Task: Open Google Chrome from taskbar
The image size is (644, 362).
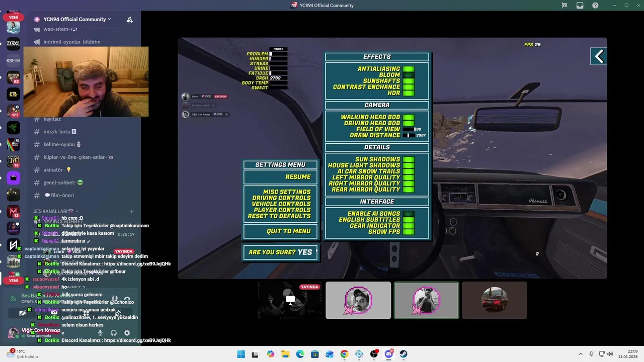Action: point(344,354)
